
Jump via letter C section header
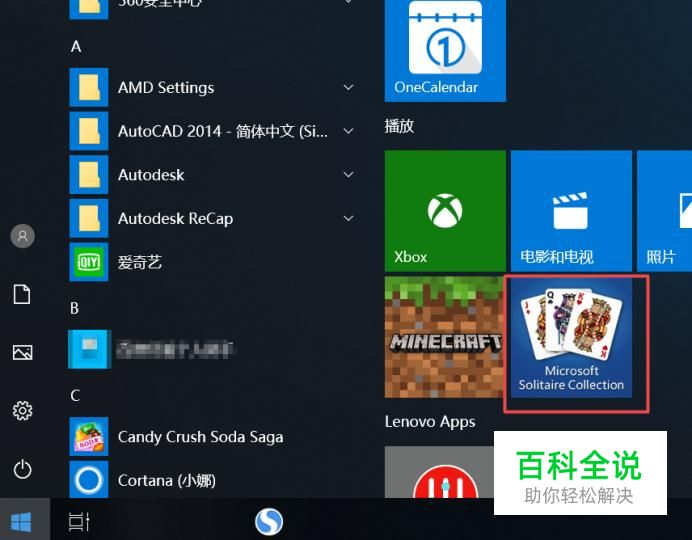(x=75, y=395)
